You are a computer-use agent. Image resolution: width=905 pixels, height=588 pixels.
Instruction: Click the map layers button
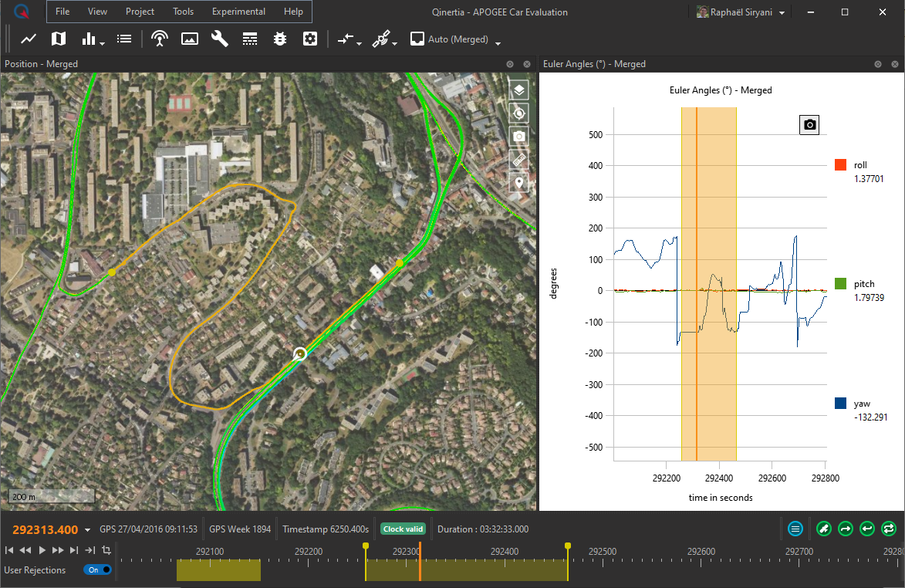(519, 90)
